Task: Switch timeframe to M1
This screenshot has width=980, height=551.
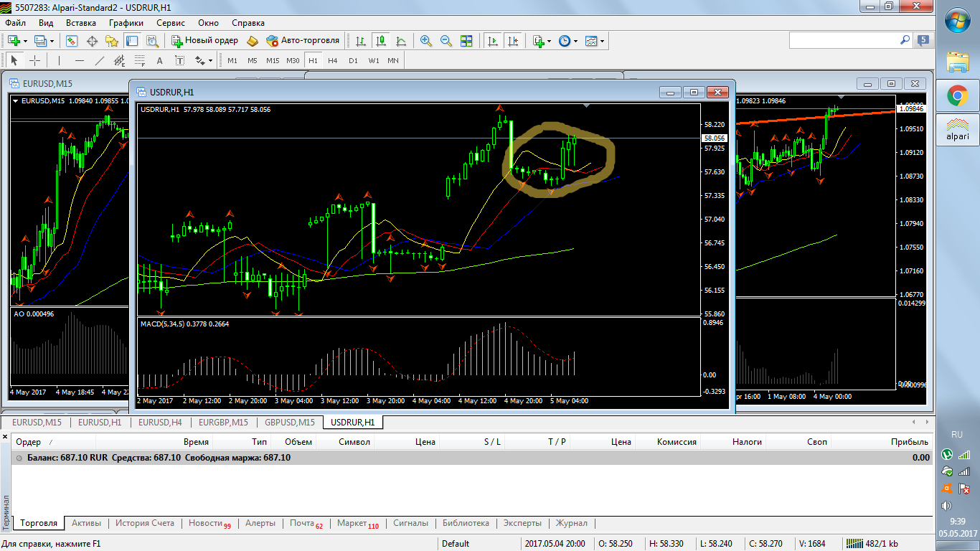Action: (x=232, y=60)
